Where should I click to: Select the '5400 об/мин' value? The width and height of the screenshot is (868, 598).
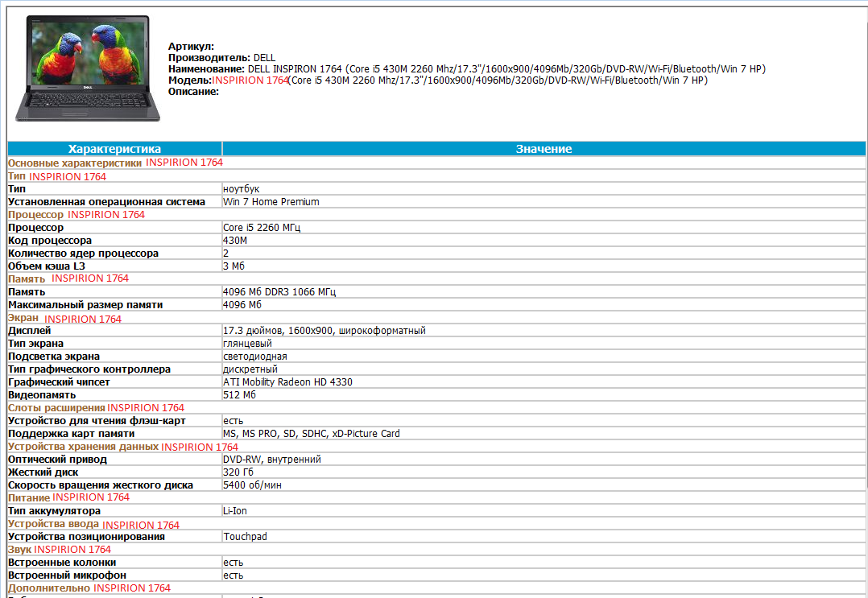tap(253, 485)
